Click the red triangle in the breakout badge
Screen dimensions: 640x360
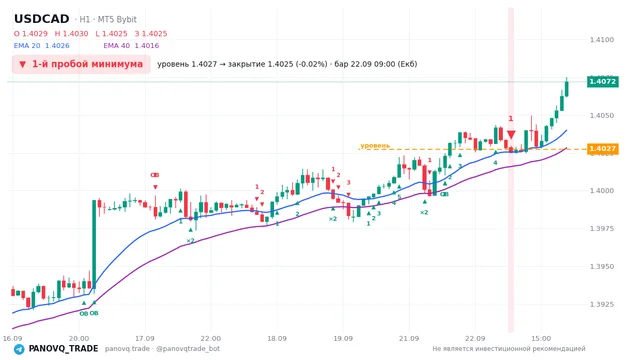pyautogui.click(x=22, y=64)
